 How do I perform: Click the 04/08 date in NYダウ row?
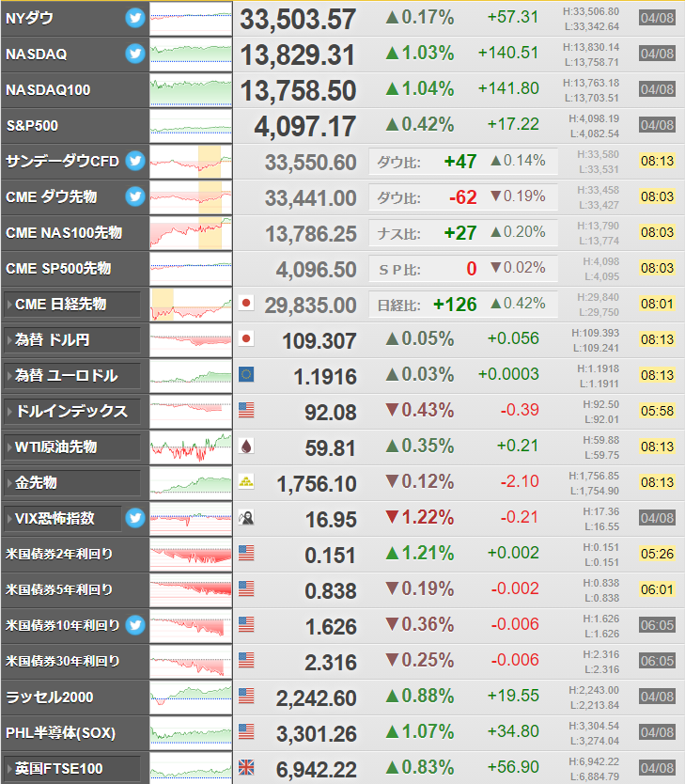coord(657,18)
